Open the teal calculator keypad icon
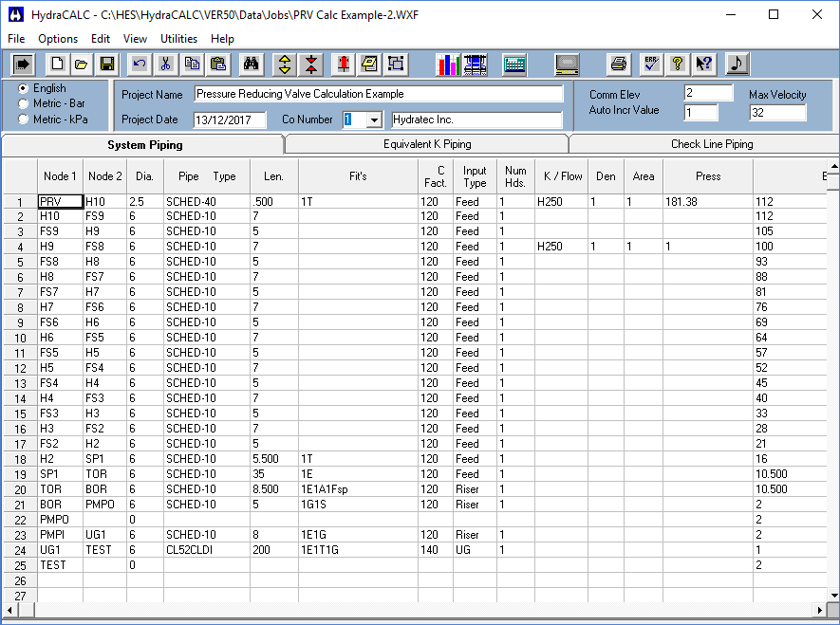 pos(514,64)
